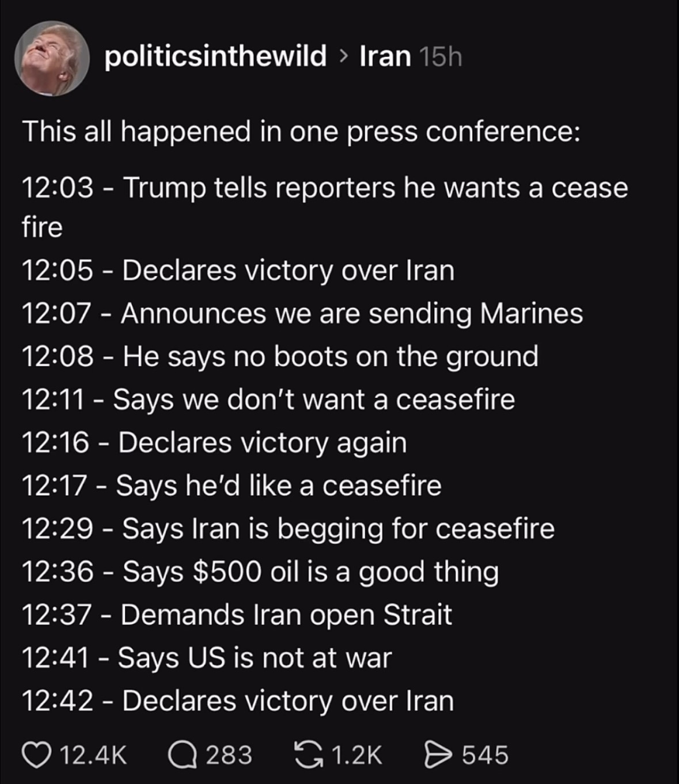Image resolution: width=679 pixels, height=784 pixels.
Task: Click the 12:07 "sending Marines" line
Action: pos(302,314)
